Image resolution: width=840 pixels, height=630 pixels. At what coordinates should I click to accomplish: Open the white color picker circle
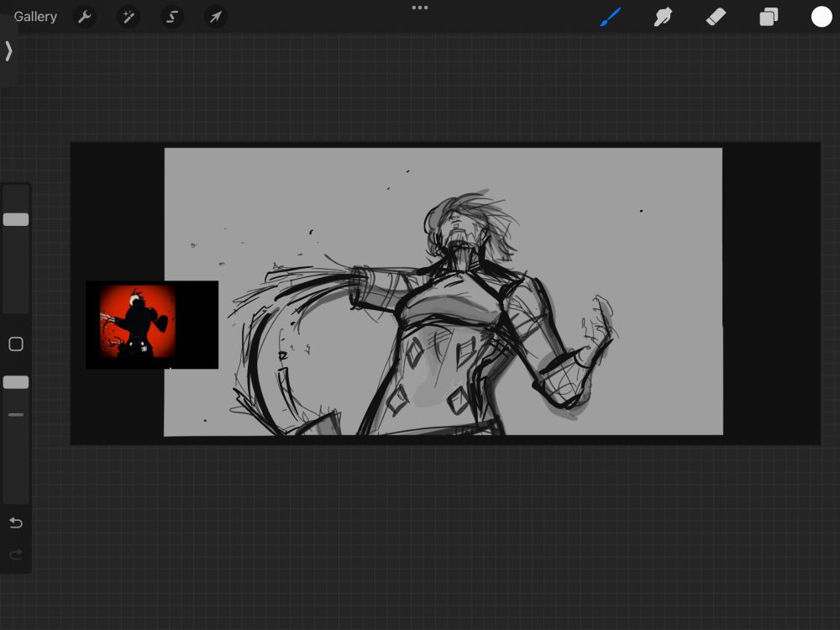pos(822,17)
